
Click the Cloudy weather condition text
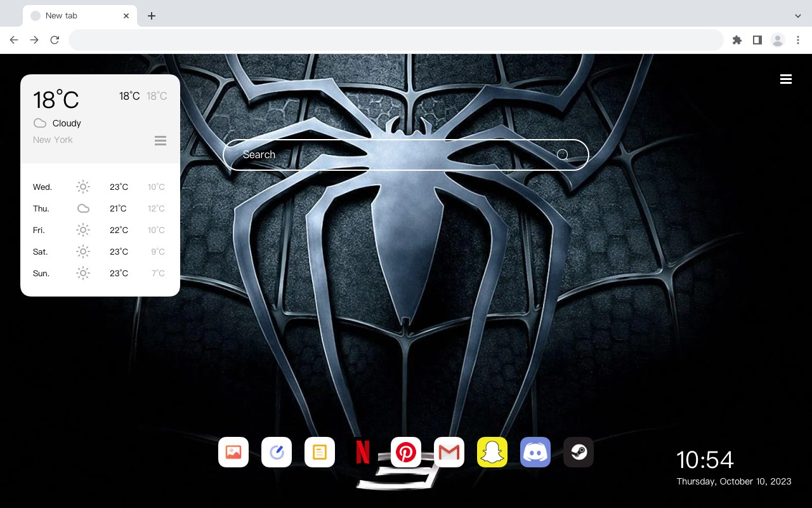pyautogui.click(x=67, y=123)
